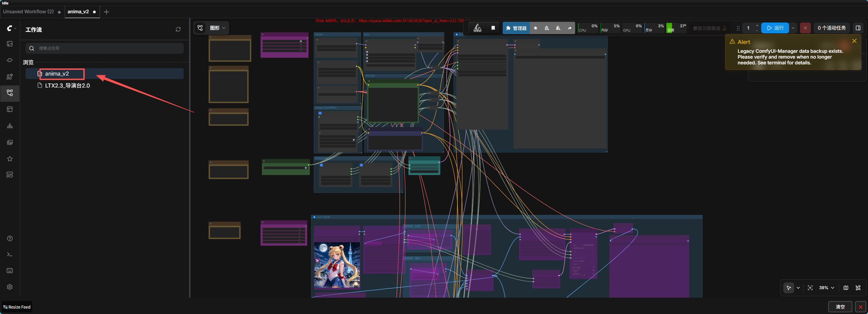Open the 39% zoom level dropdown
Screen dimensions: 868x314
827,288
